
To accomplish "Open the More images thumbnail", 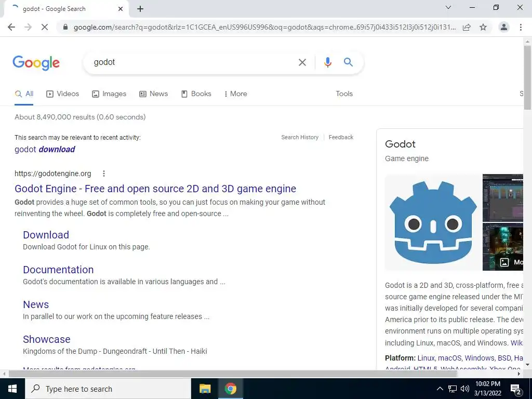I will [503, 247].
